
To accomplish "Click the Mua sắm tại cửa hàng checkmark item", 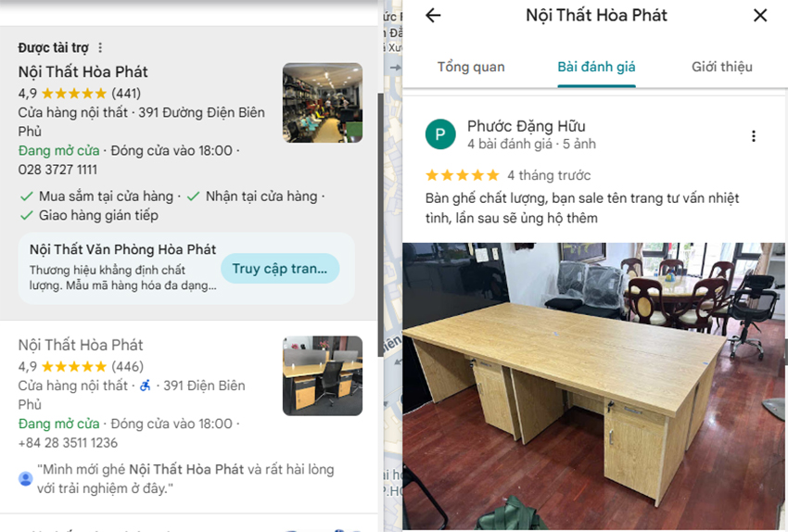I will click(96, 196).
